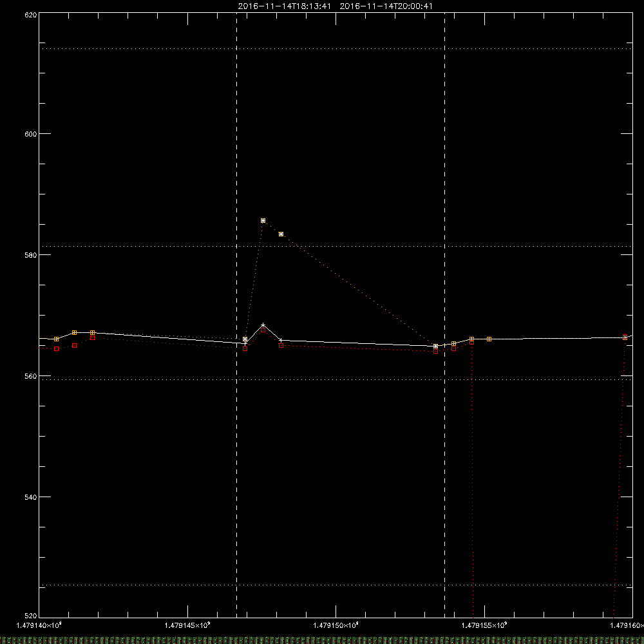Image resolution: width=644 pixels, height=644 pixels.
Task: Click the 1.479155×10⁹ x-axis label
Action: [x=484, y=625]
